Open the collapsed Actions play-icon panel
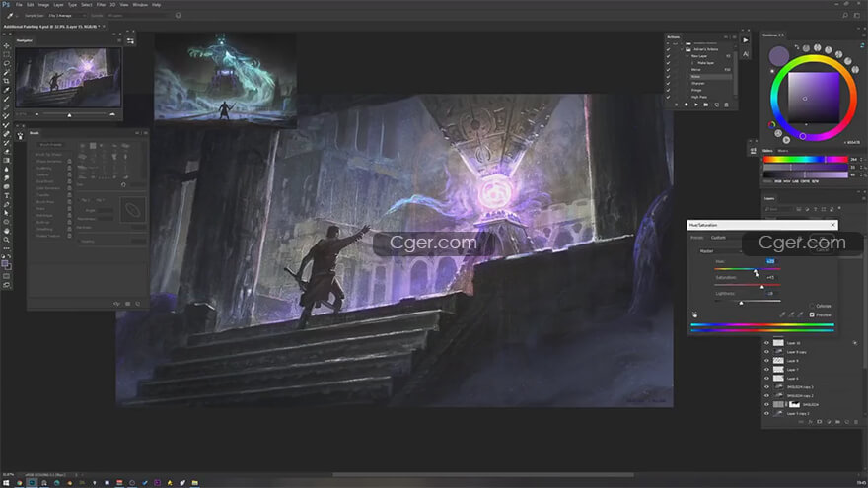 tap(745, 40)
